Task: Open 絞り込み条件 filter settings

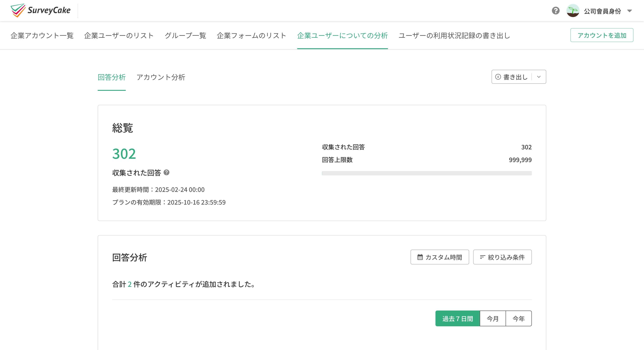Action: 502,257
